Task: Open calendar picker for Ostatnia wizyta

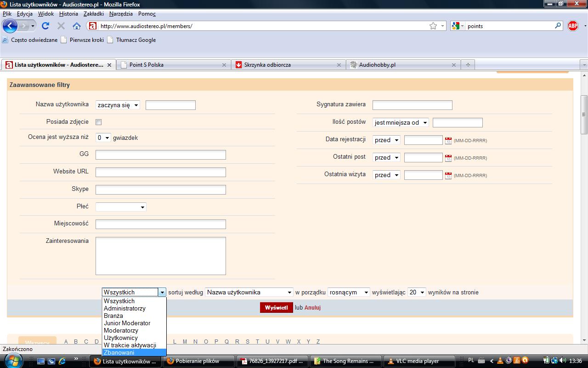Action: [448, 175]
